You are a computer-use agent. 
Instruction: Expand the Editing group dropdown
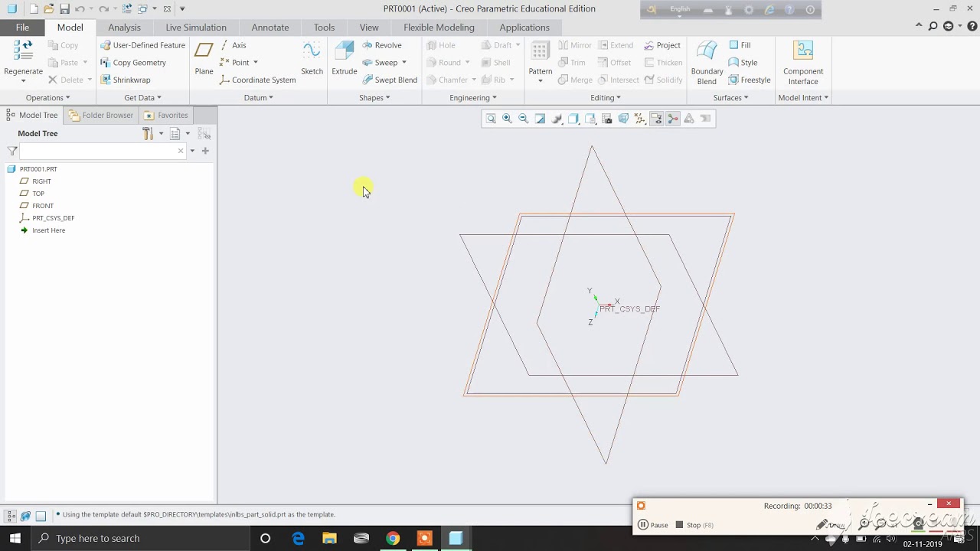tap(605, 98)
